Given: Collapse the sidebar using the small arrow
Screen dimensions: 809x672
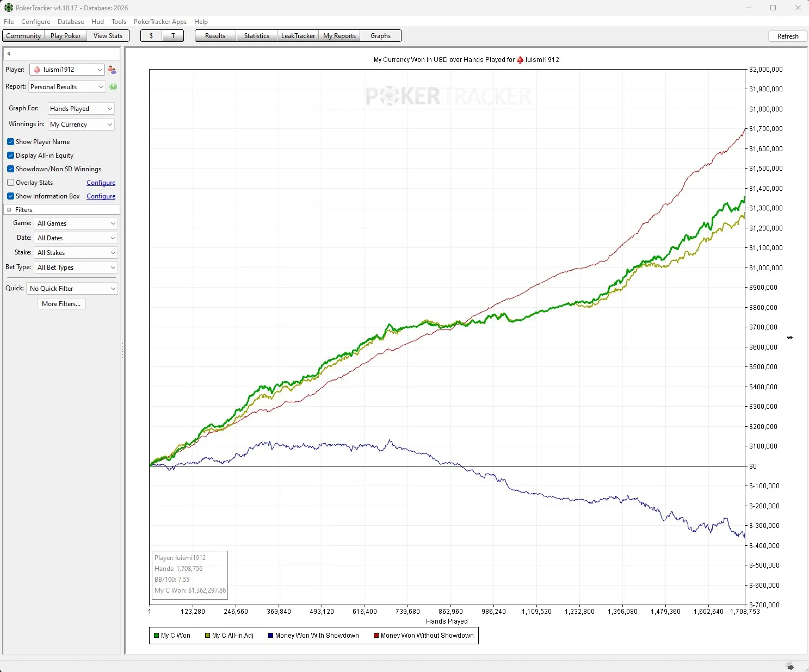Looking at the screenshot, I should tap(9, 53).
